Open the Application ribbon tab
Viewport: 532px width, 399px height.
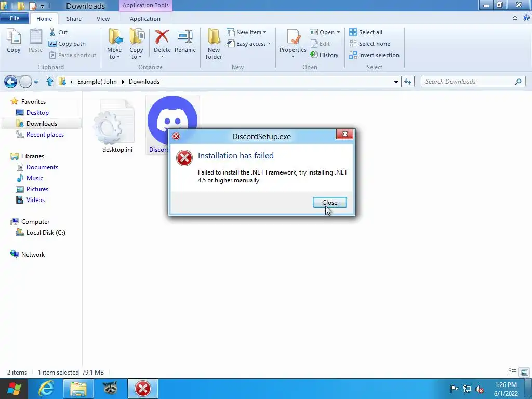point(145,19)
